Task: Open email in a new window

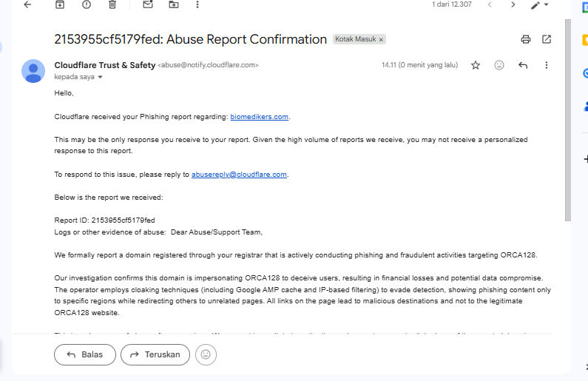Action: pyautogui.click(x=547, y=39)
